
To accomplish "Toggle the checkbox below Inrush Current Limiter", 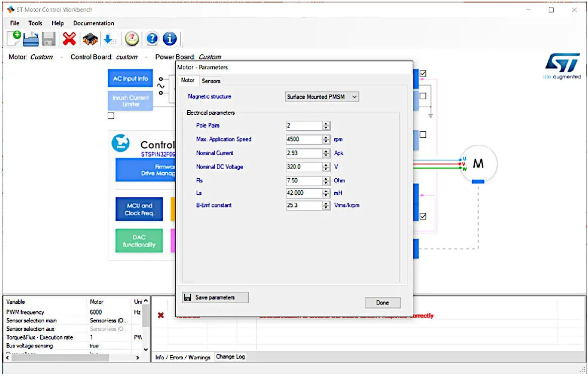I will point(111,116).
